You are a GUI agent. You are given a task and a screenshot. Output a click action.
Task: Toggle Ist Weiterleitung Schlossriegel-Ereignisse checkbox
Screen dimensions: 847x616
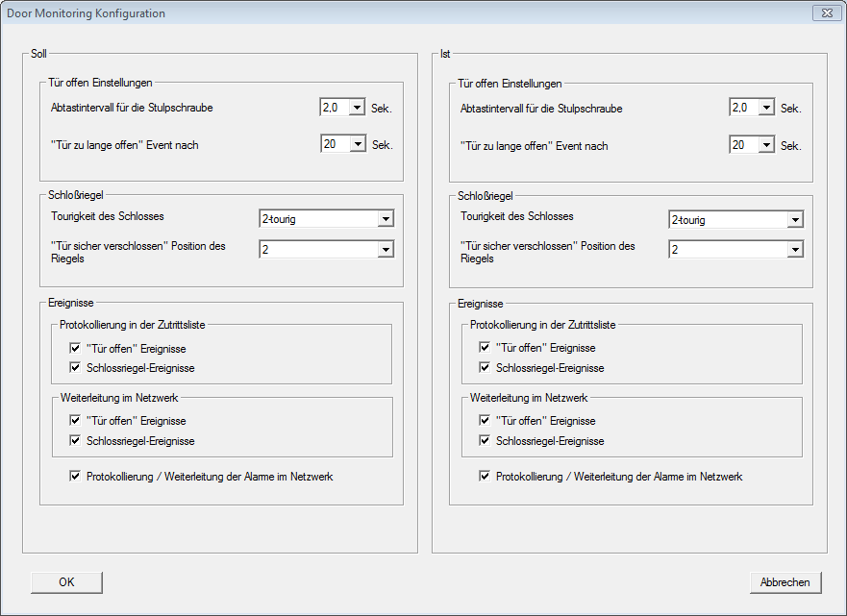tap(485, 441)
